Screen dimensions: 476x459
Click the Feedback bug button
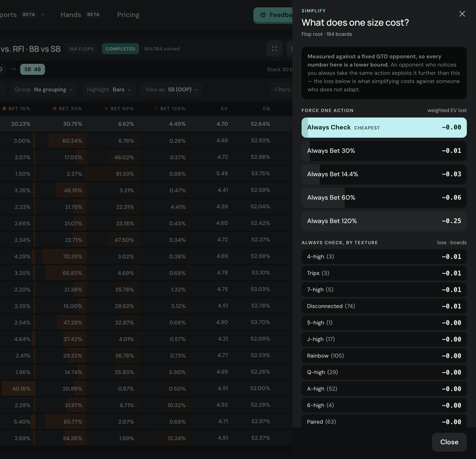[x=273, y=15]
